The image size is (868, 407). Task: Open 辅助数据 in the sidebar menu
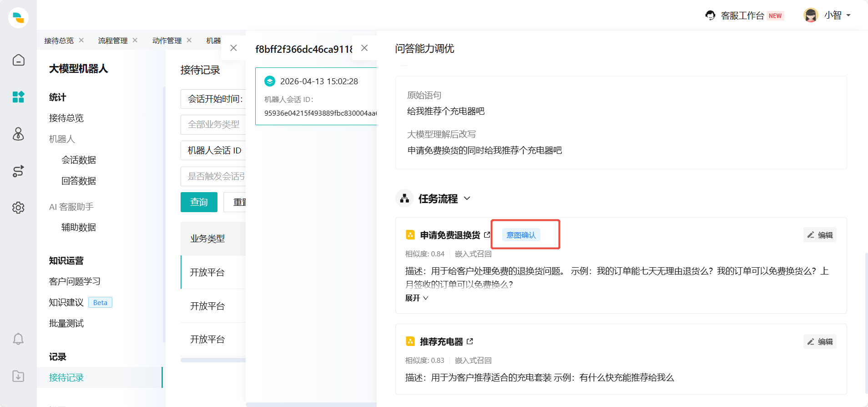point(79,227)
